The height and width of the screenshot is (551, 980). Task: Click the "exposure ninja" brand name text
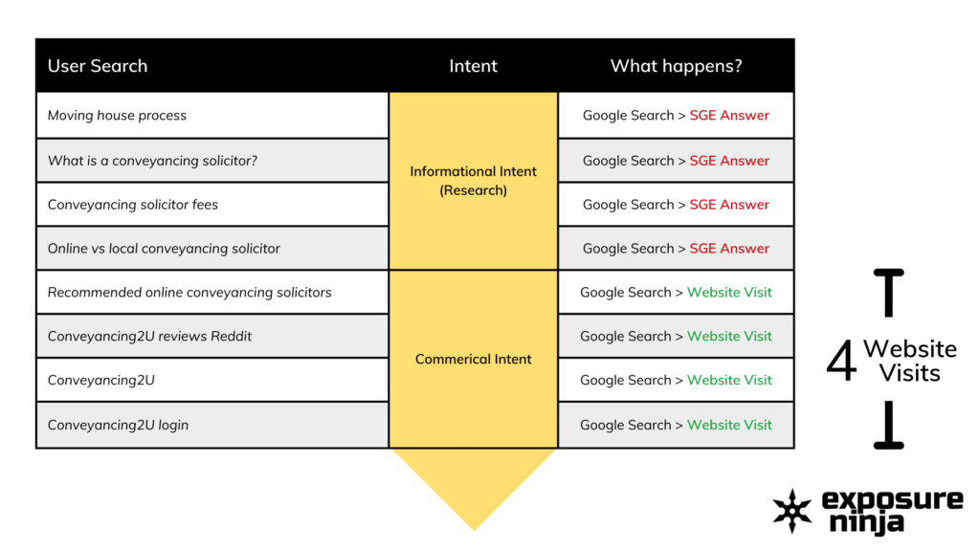(893, 512)
